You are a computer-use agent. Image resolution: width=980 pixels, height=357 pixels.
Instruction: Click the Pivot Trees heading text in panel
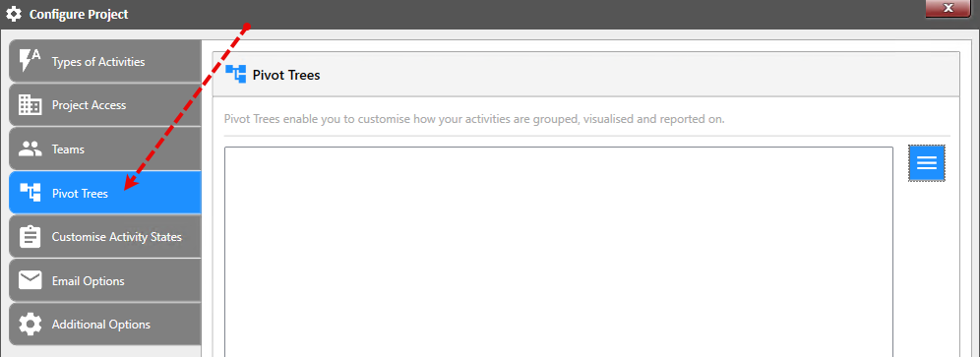point(286,75)
